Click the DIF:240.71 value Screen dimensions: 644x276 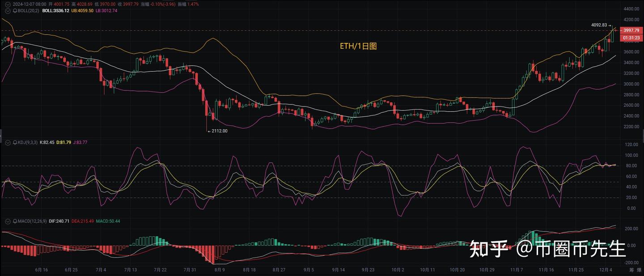59,221
